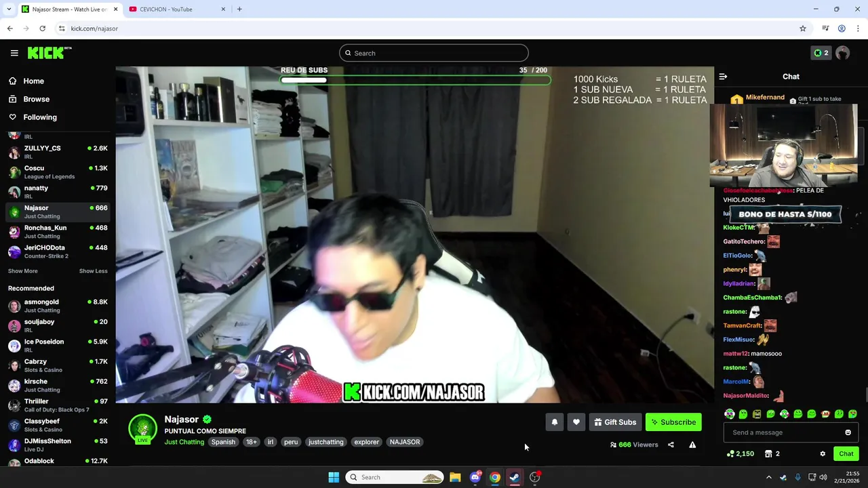Image resolution: width=868 pixels, height=488 pixels.
Task: Select the 18+ tag
Action: click(252, 442)
